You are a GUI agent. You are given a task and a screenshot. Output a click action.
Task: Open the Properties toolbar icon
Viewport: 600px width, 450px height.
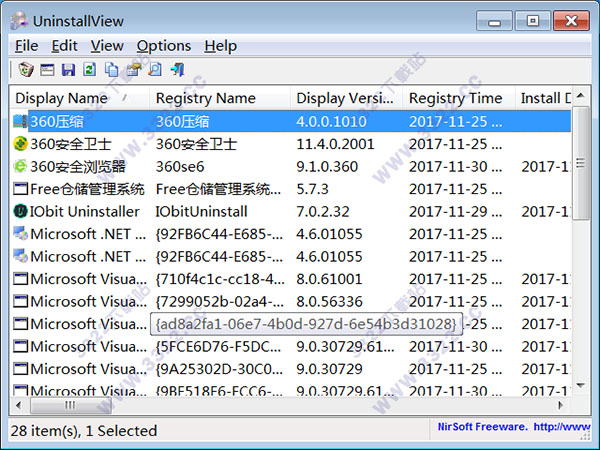click(47, 70)
